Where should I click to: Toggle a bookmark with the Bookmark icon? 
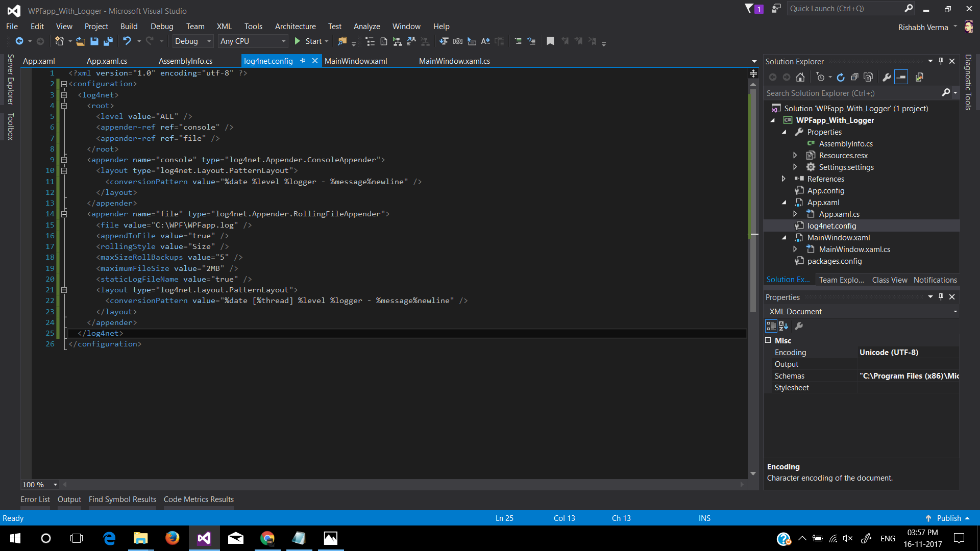tap(551, 41)
